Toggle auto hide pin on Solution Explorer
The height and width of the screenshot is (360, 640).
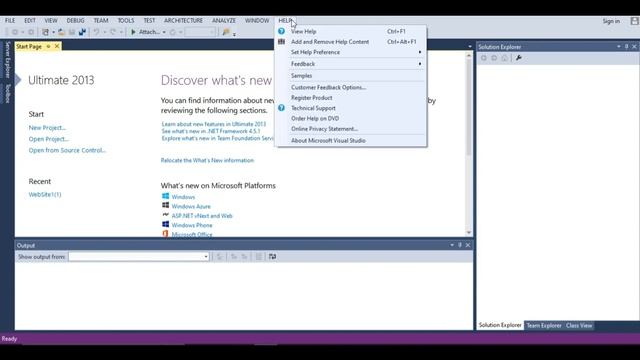point(627,47)
